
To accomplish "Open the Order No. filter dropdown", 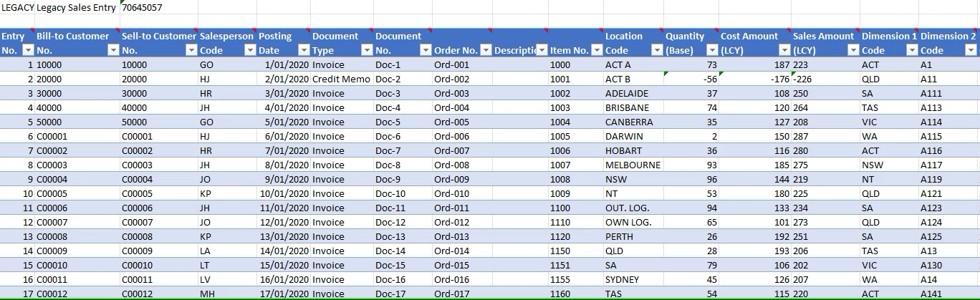I will click(486, 50).
